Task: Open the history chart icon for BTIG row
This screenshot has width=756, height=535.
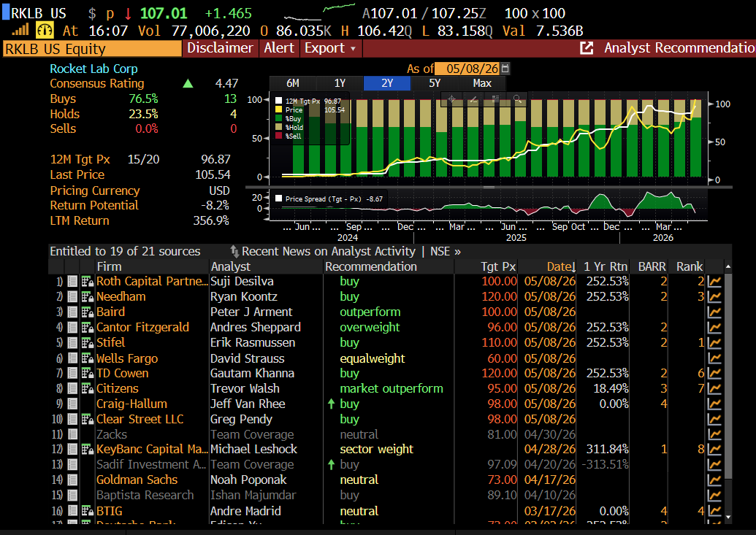Action: point(714,511)
